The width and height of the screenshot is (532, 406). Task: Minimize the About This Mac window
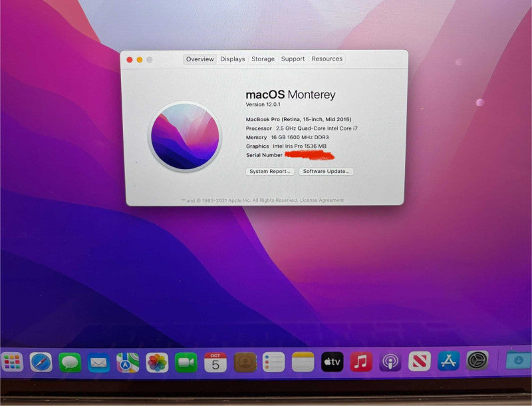tap(140, 60)
